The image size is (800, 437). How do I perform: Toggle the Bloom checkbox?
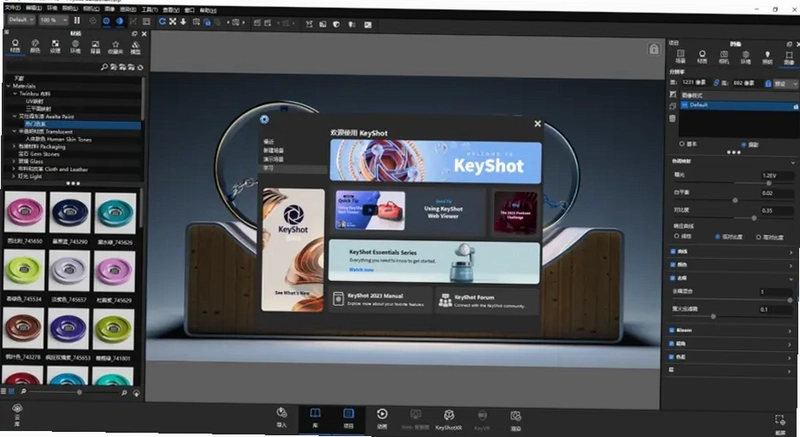coord(671,330)
